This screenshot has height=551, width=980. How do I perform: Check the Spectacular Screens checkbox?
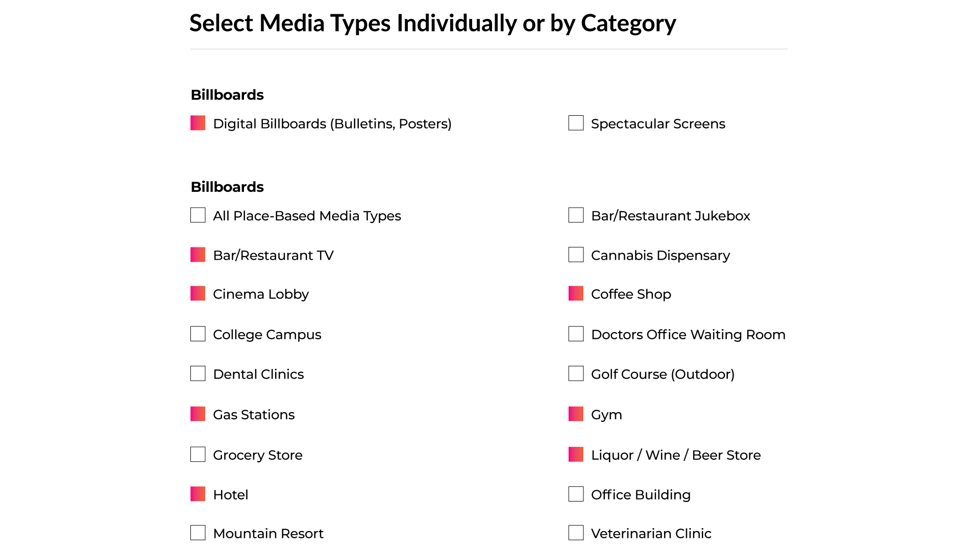[x=576, y=123]
